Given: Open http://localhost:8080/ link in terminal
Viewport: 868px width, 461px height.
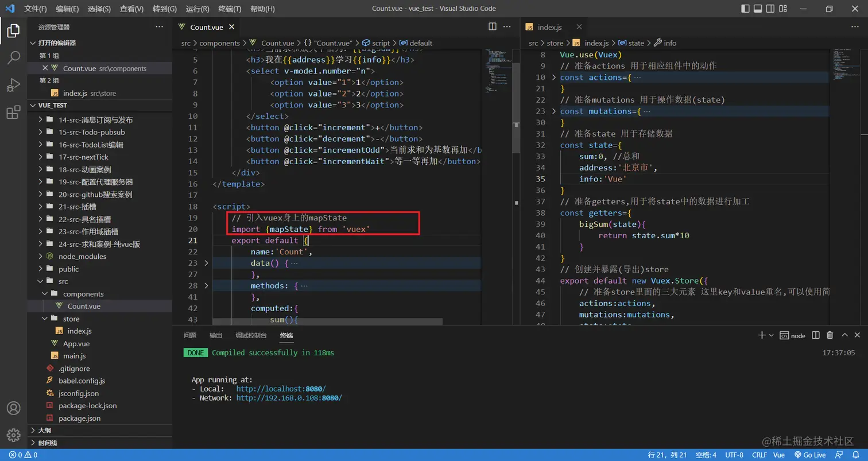Looking at the screenshot, I should [x=281, y=389].
